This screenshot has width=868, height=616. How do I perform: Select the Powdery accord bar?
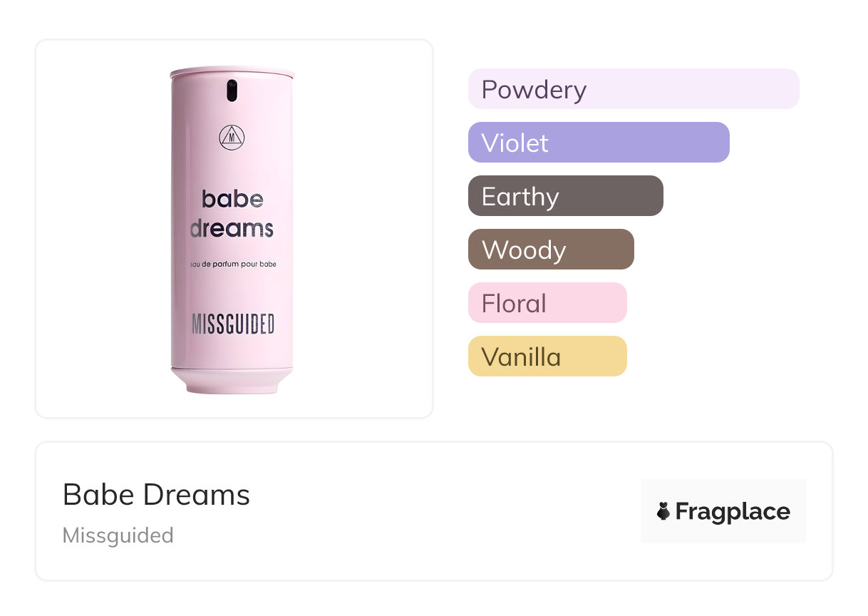click(633, 89)
